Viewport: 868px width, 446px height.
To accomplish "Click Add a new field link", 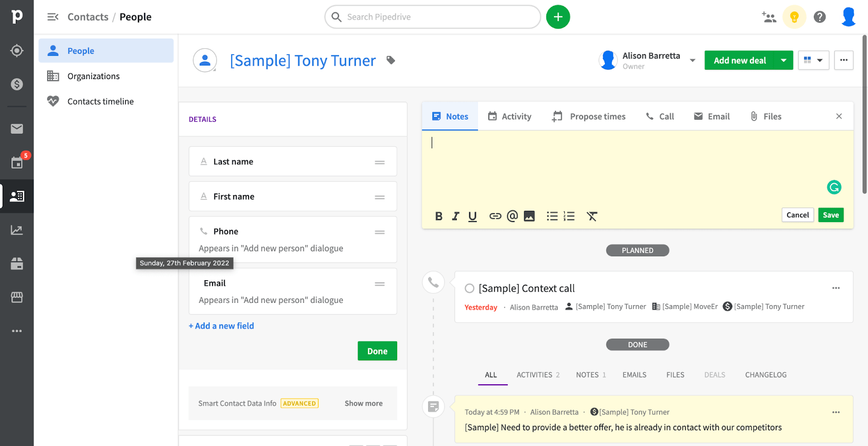I will tap(221, 326).
